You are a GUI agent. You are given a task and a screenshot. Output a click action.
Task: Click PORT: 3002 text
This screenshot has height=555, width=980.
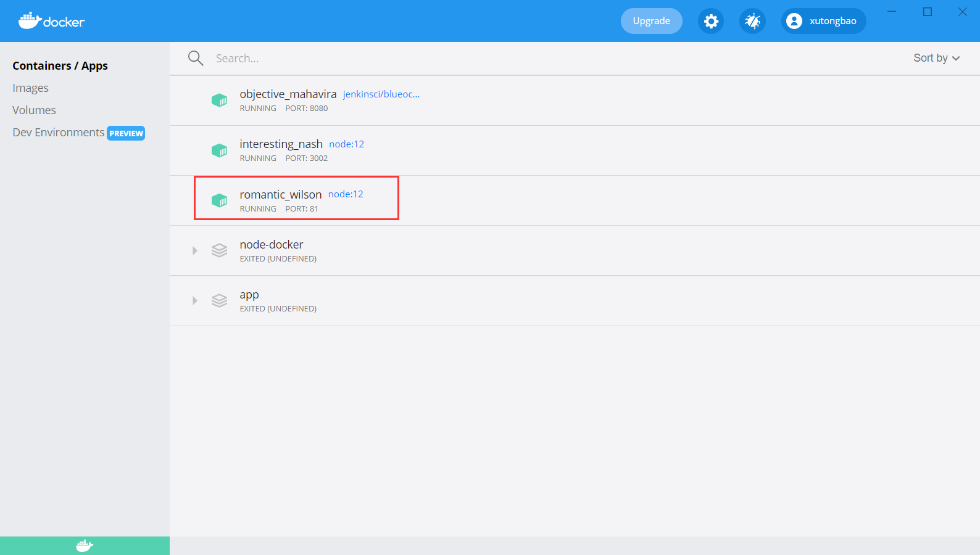(x=307, y=158)
